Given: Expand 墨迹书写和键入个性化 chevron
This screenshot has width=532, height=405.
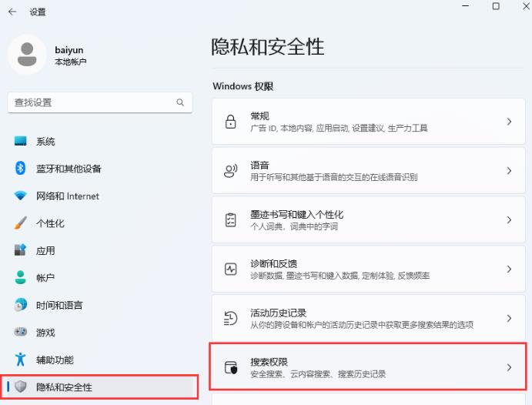Looking at the screenshot, I should pyautogui.click(x=509, y=219).
